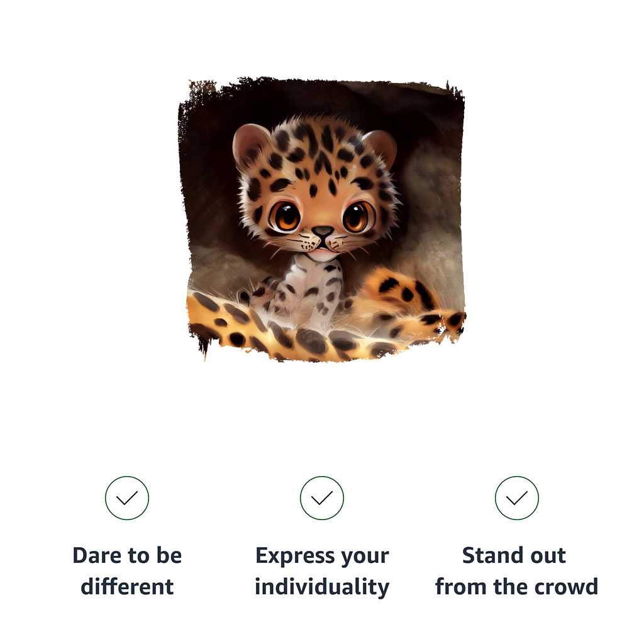
Task: Click the leopard cub's forehead
Action: click(318, 157)
